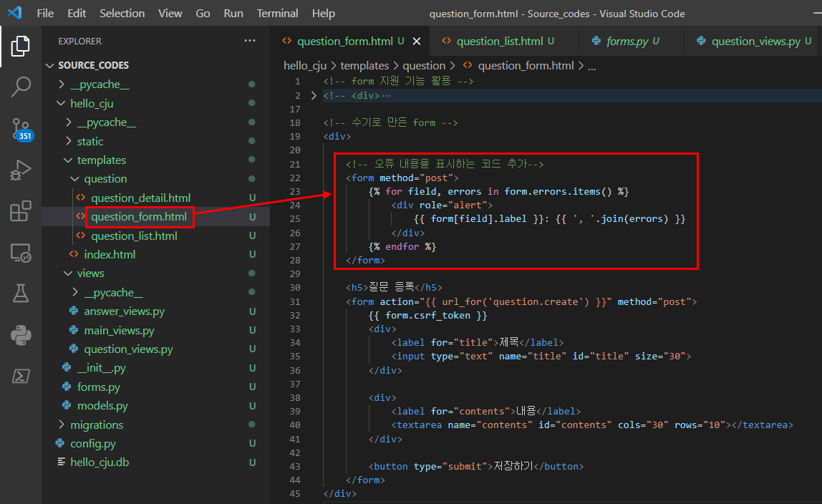The width and height of the screenshot is (822, 504).
Task: Click Python file icon beside models.py
Action: click(x=67, y=405)
